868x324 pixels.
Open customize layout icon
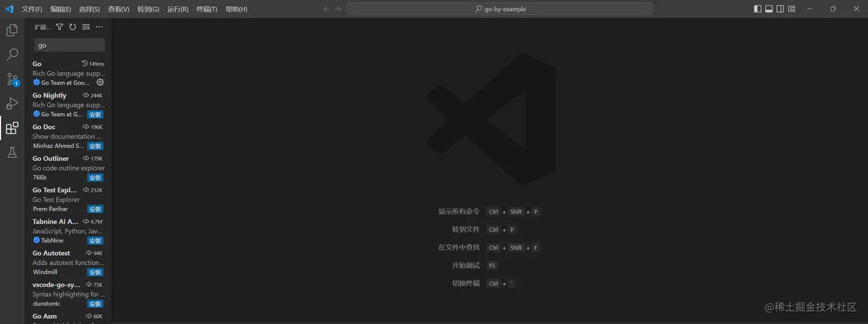click(792, 9)
